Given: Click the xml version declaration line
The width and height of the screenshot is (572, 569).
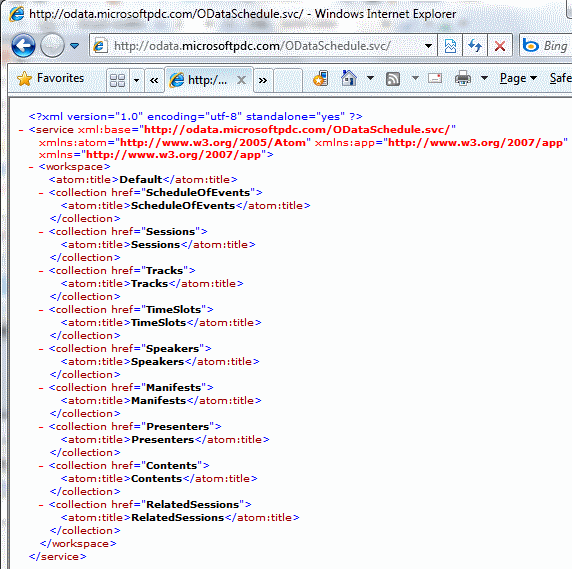Looking at the screenshot, I should pos(196,117).
